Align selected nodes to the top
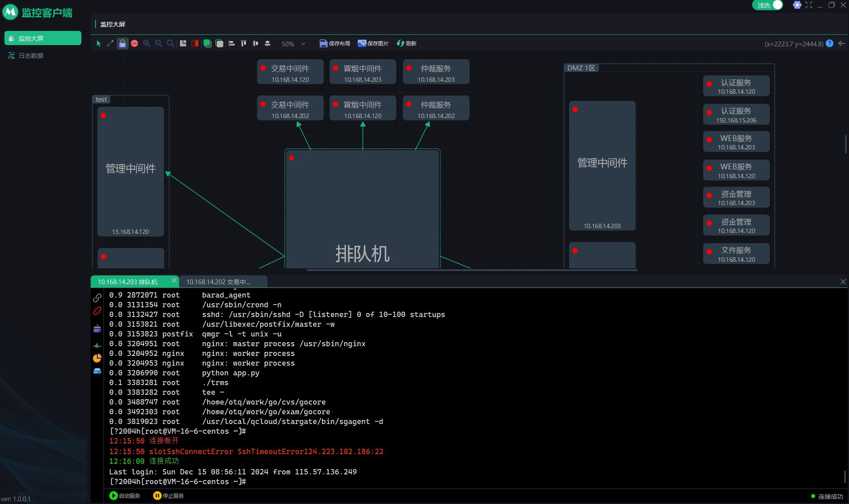 click(x=244, y=43)
